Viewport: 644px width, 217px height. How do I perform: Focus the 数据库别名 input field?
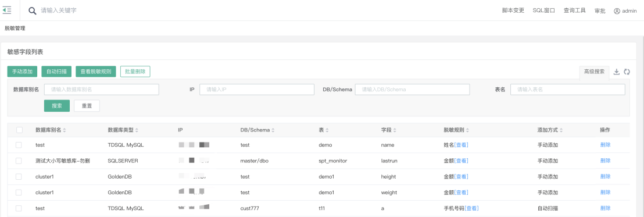click(102, 89)
